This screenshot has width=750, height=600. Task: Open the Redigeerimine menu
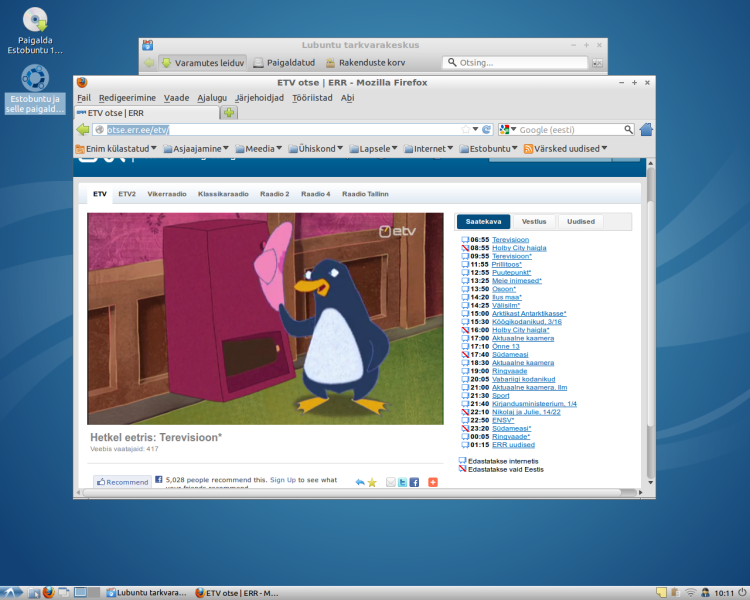point(127,98)
